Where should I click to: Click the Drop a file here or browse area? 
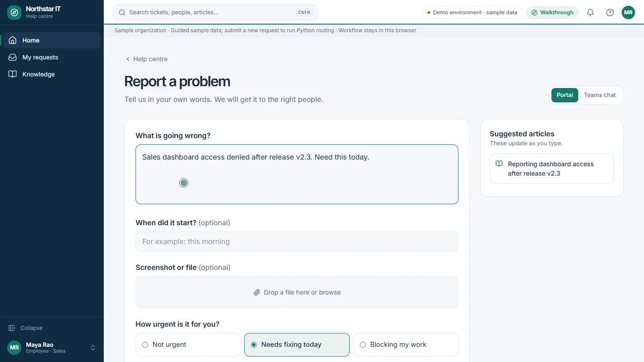tap(297, 292)
